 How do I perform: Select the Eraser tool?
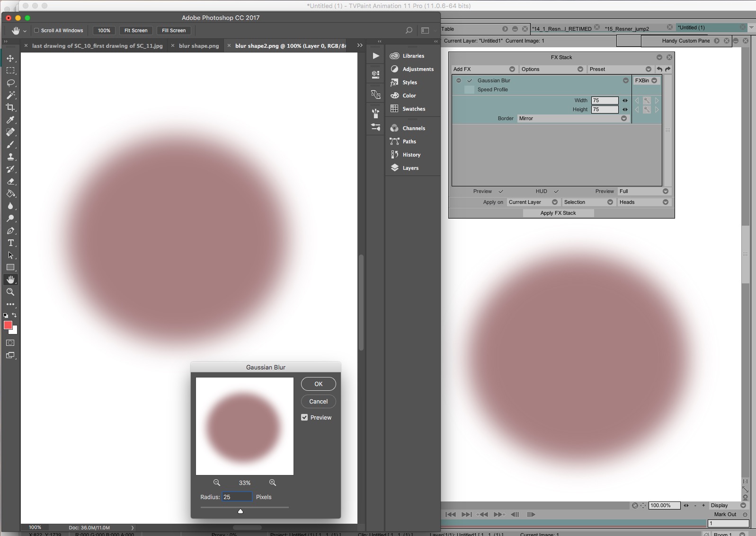[10, 181]
